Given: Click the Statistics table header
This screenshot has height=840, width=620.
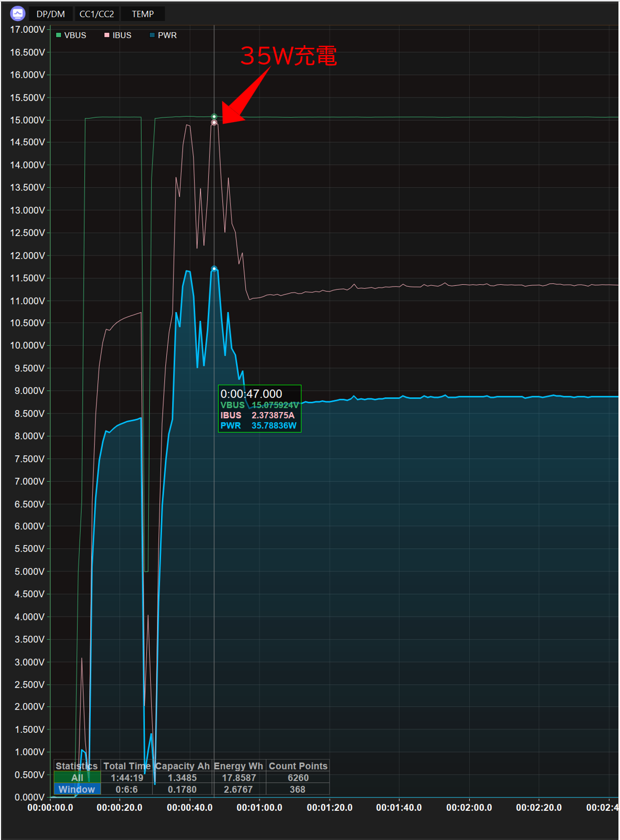Looking at the screenshot, I should click(x=77, y=766).
